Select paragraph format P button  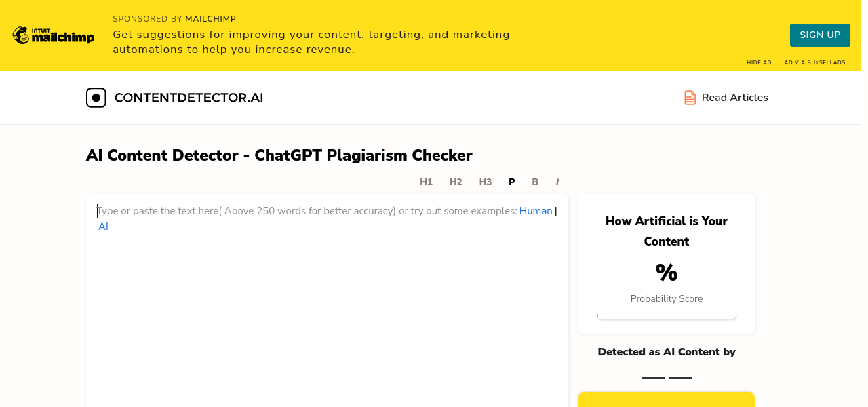point(512,182)
